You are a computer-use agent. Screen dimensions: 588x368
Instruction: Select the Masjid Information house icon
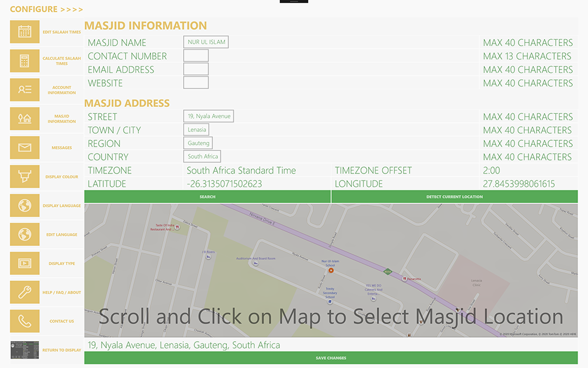(24, 119)
